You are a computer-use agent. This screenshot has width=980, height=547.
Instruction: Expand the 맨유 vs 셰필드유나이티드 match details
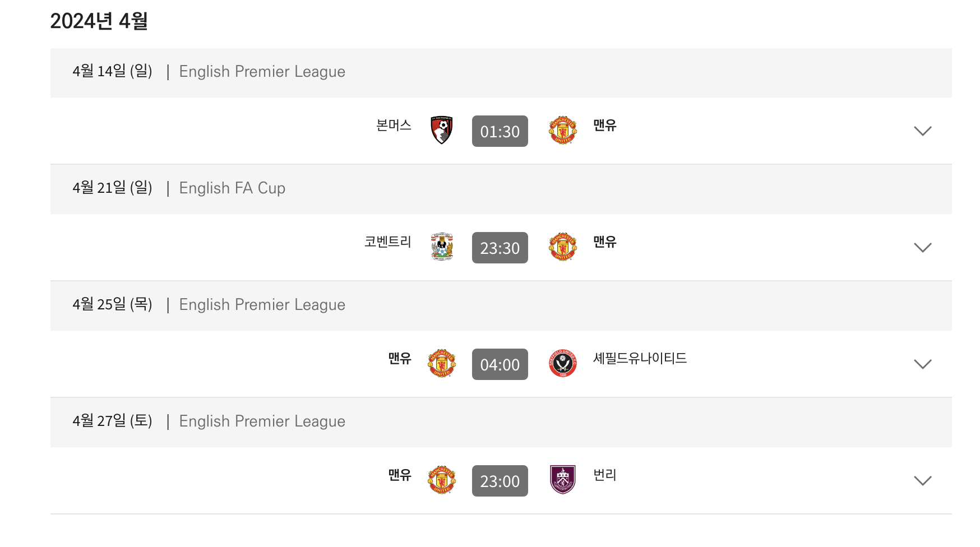point(922,364)
